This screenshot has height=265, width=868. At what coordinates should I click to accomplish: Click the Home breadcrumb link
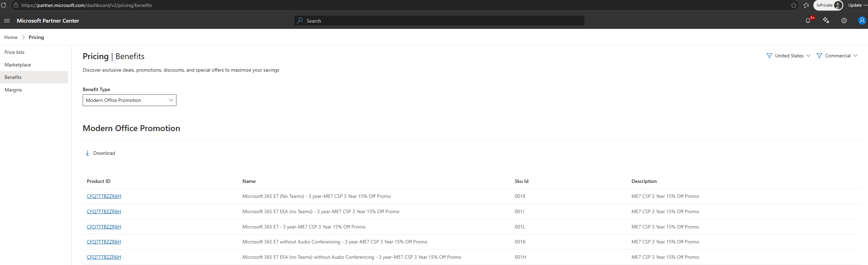coord(11,37)
